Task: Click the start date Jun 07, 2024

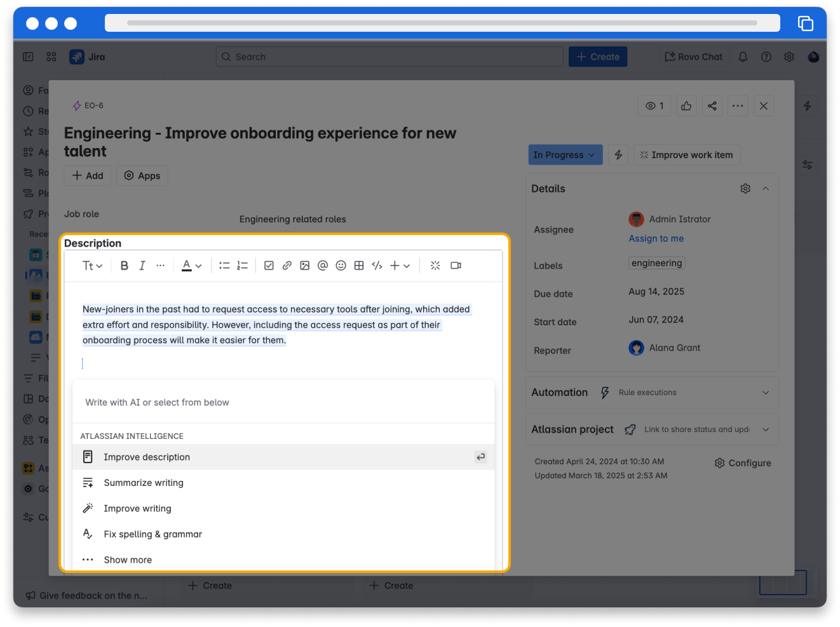Action: (x=656, y=320)
